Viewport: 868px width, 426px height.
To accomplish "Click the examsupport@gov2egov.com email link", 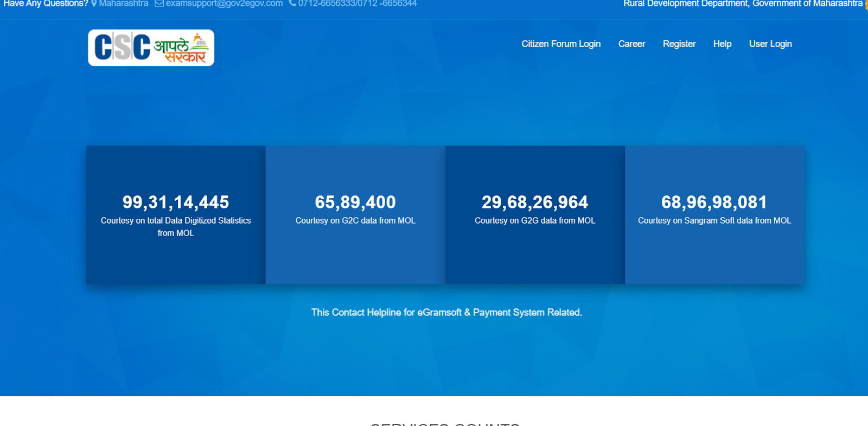I will [224, 3].
